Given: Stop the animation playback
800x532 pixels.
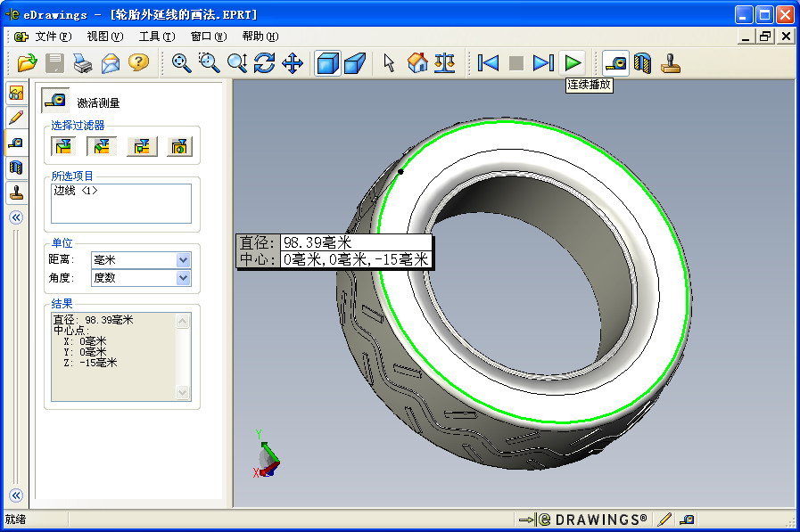Looking at the screenshot, I should click(x=516, y=63).
